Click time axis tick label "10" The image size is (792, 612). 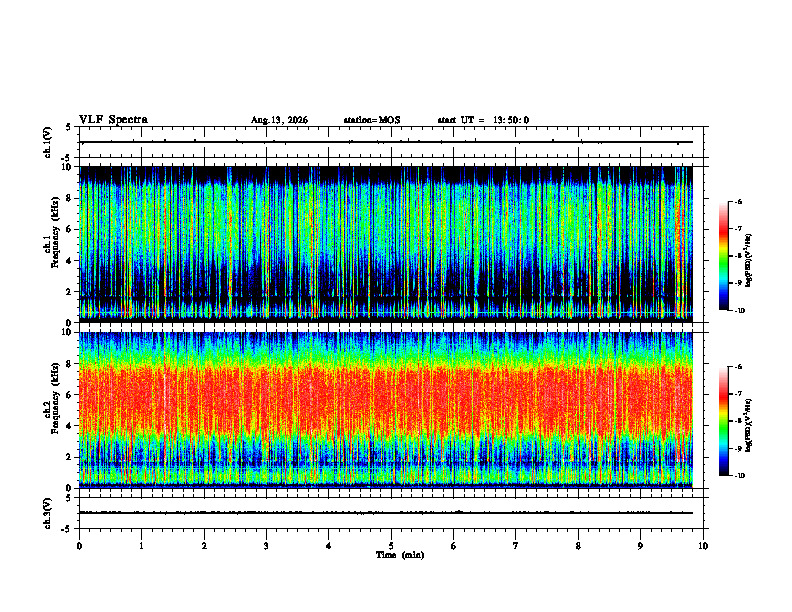(x=703, y=546)
